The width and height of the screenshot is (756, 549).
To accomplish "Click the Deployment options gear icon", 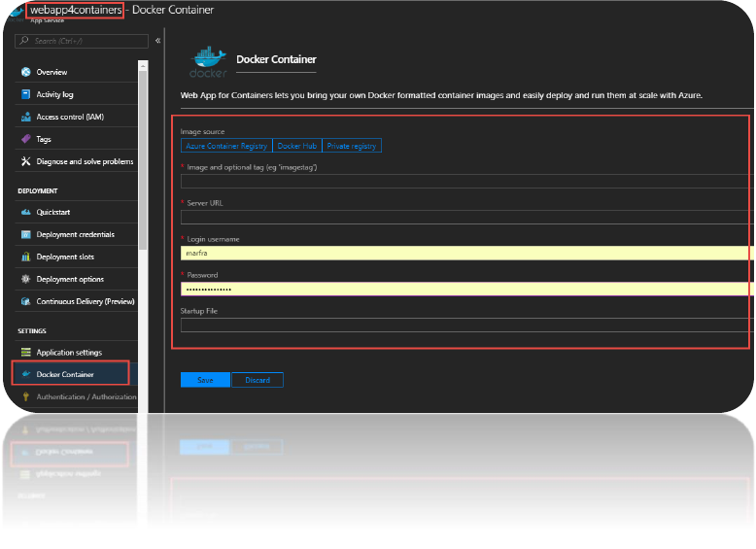I will pos(26,279).
